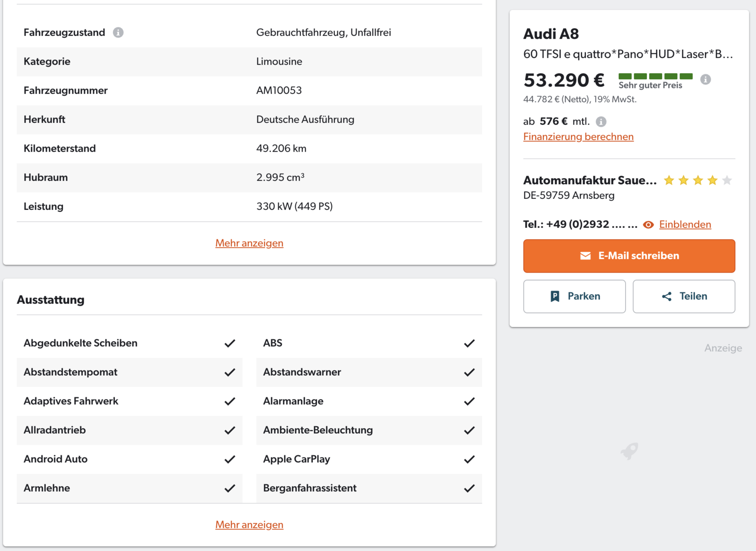756x551 pixels.
Task: Click checkmark for Apple CarPlay
Action: click(469, 459)
